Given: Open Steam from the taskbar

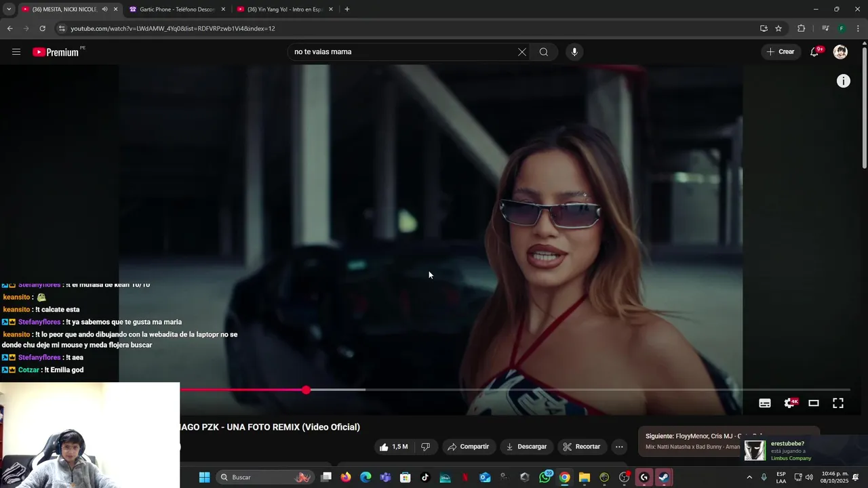Looking at the screenshot, I should pyautogui.click(x=664, y=477).
